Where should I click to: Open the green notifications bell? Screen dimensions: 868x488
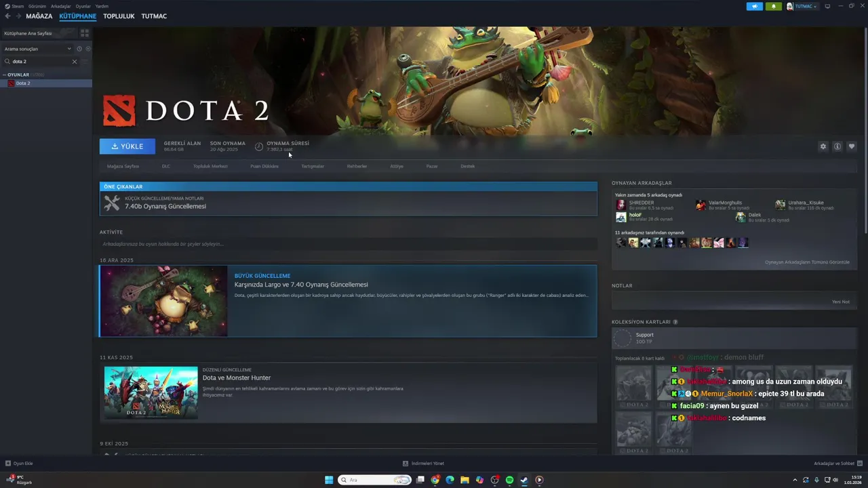pyautogui.click(x=774, y=6)
